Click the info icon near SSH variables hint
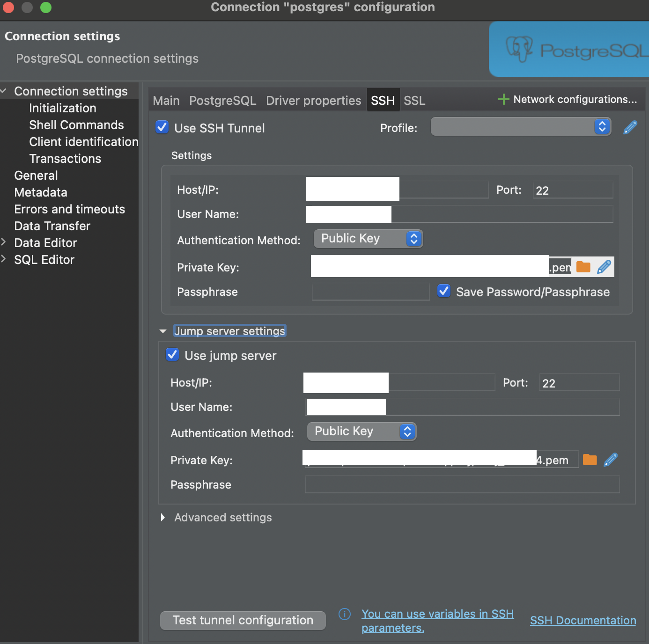 pos(345,614)
